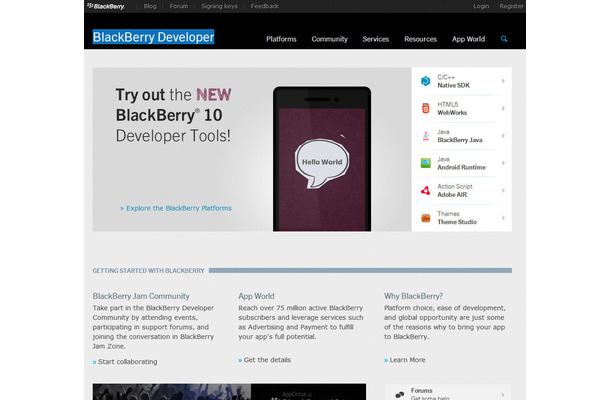Select the Theme Studio label
This screenshot has height=400, width=610.
tap(457, 222)
